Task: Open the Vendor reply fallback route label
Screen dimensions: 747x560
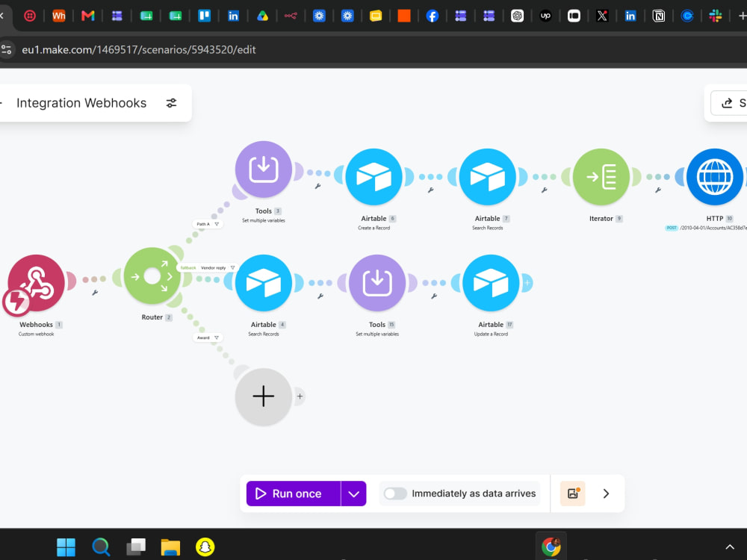Action: pyautogui.click(x=208, y=267)
